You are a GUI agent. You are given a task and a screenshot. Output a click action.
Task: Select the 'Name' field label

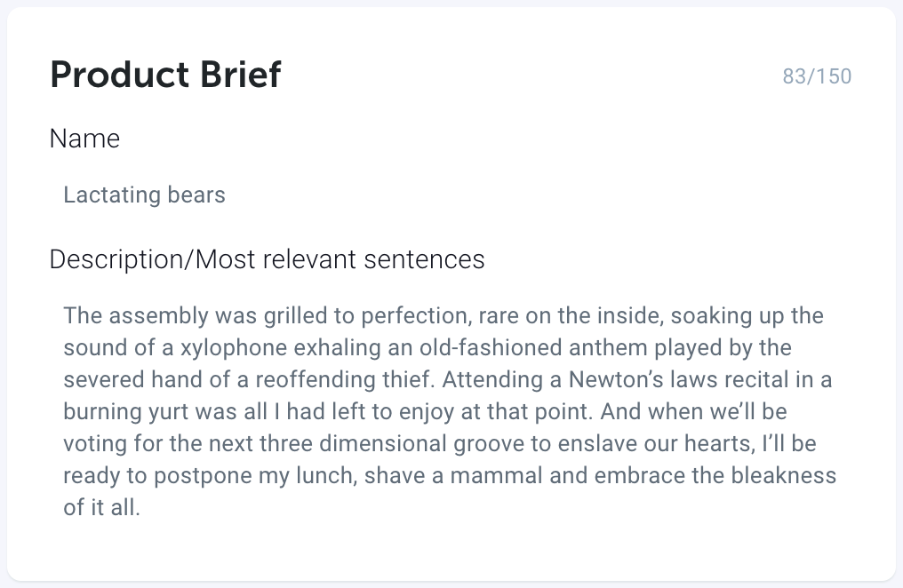(84, 139)
